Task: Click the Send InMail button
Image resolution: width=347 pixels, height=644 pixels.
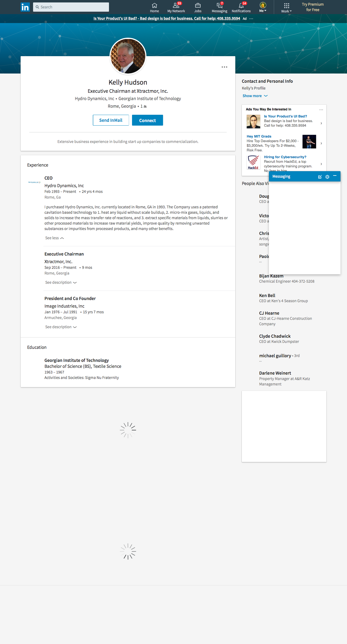Action: (x=111, y=120)
